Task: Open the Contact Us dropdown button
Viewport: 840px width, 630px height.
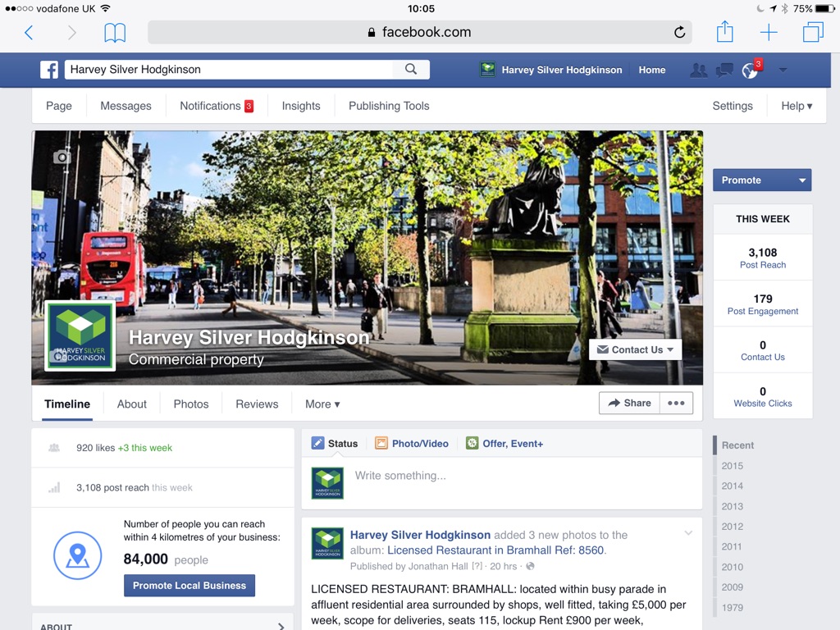Action: click(x=636, y=349)
